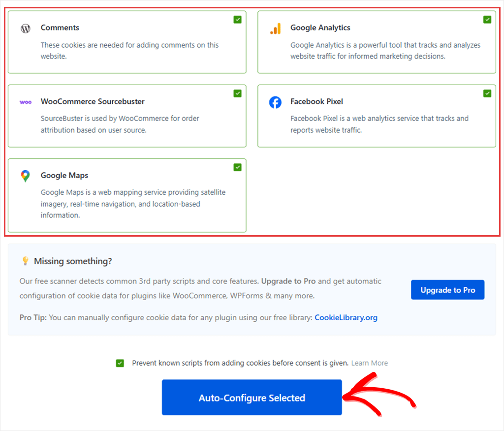The height and width of the screenshot is (431, 504).
Task: Click the Google Analytics description text
Action: click(x=385, y=51)
